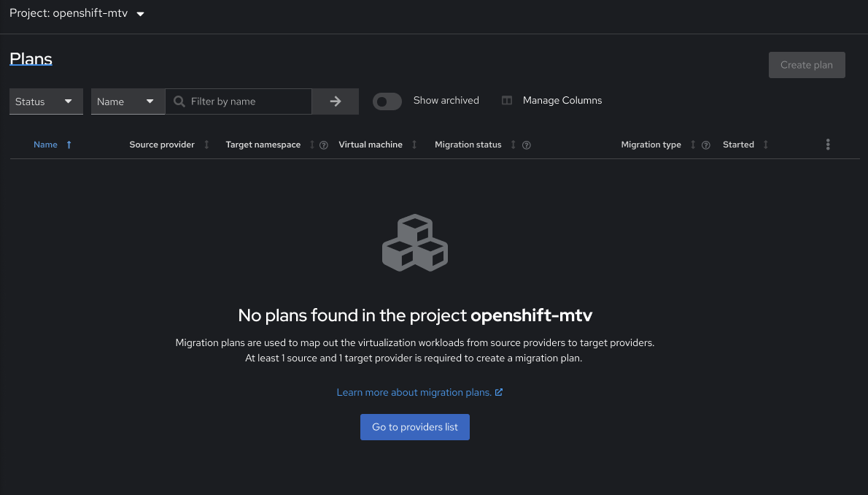Open the Status filter dropdown
The width and height of the screenshot is (868, 495).
(x=46, y=101)
